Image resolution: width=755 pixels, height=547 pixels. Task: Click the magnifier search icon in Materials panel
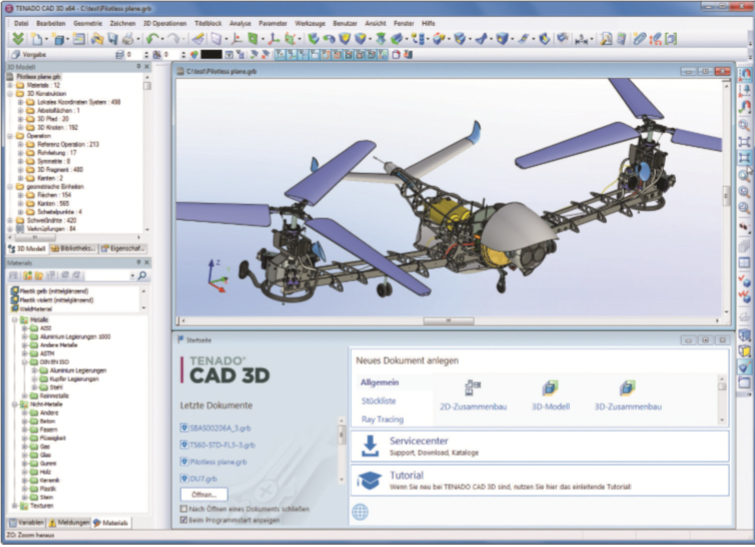(x=142, y=275)
